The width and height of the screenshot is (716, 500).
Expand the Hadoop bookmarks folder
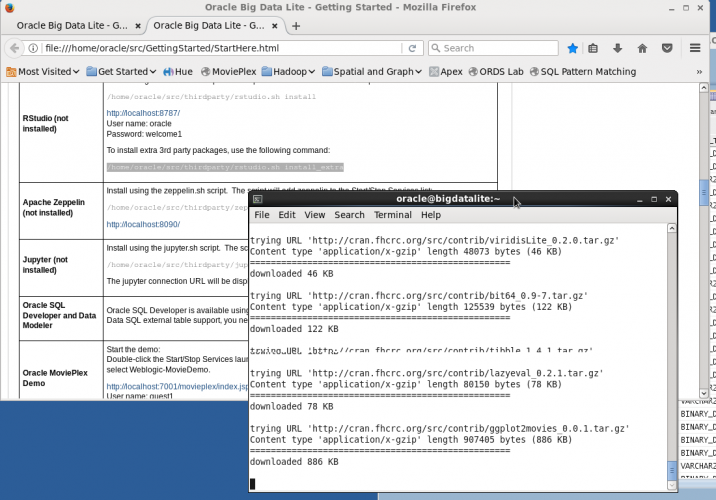click(289, 72)
